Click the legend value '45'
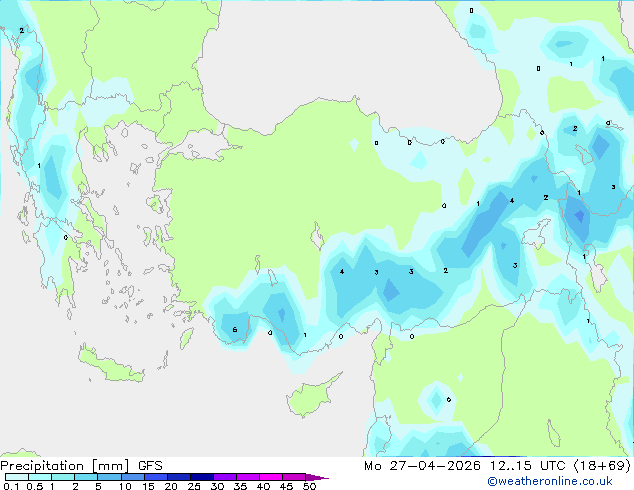 [x=286, y=486]
